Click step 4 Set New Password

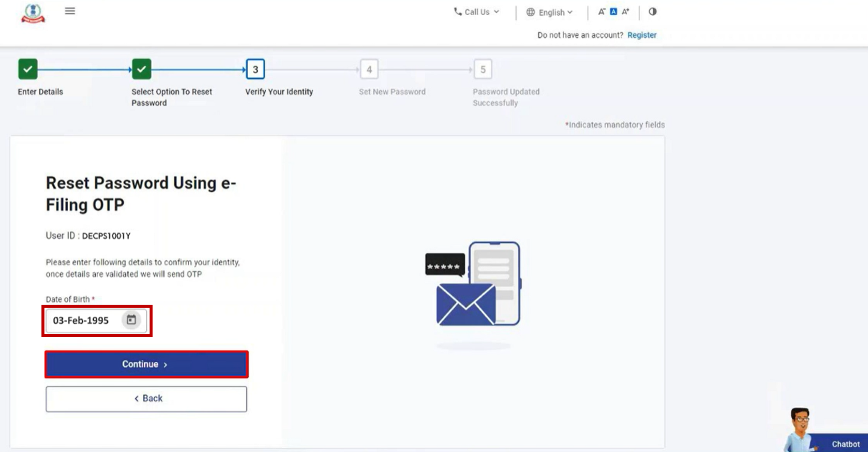click(x=368, y=69)
